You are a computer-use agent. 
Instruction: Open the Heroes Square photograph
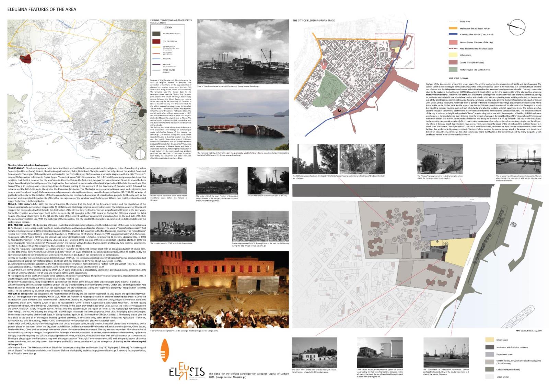click(169, 180)
